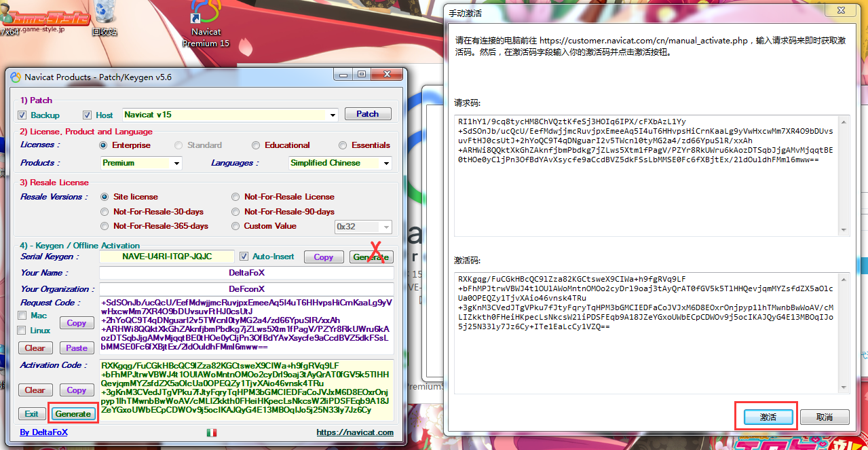Image resolution: width=868 pixels, height=450 pixels.
Task: Select the Educational license radio button
Action: 256,145
